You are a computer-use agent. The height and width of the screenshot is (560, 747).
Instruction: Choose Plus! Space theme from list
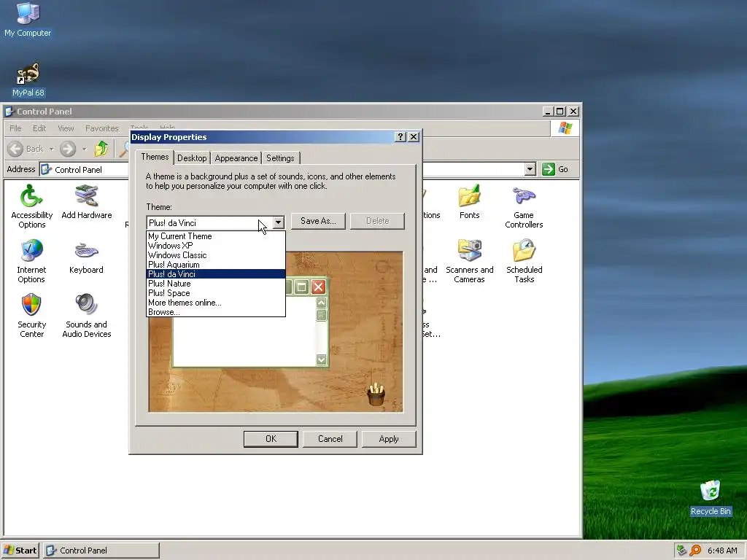216,293
